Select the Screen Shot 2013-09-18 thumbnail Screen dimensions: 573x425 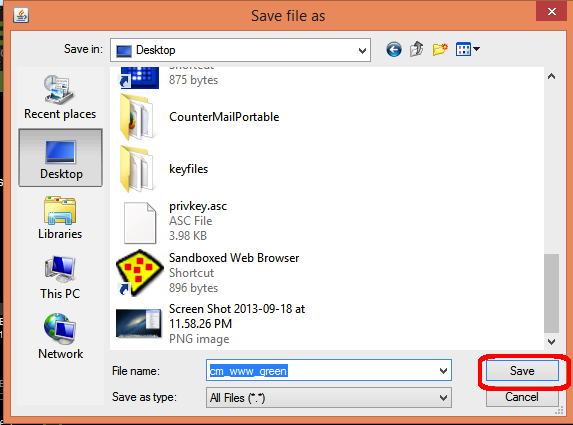pos(139,323)
